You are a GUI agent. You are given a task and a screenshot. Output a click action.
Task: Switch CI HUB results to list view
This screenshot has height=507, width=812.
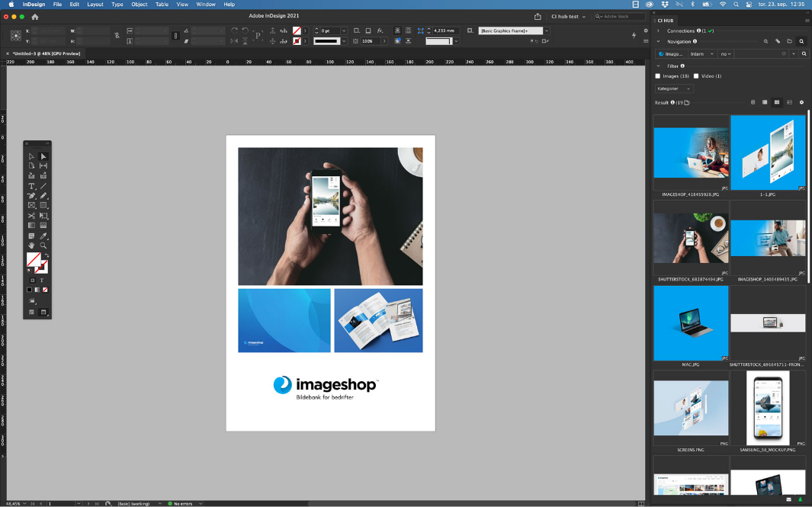pyautogui.click(x=765, y=102)
